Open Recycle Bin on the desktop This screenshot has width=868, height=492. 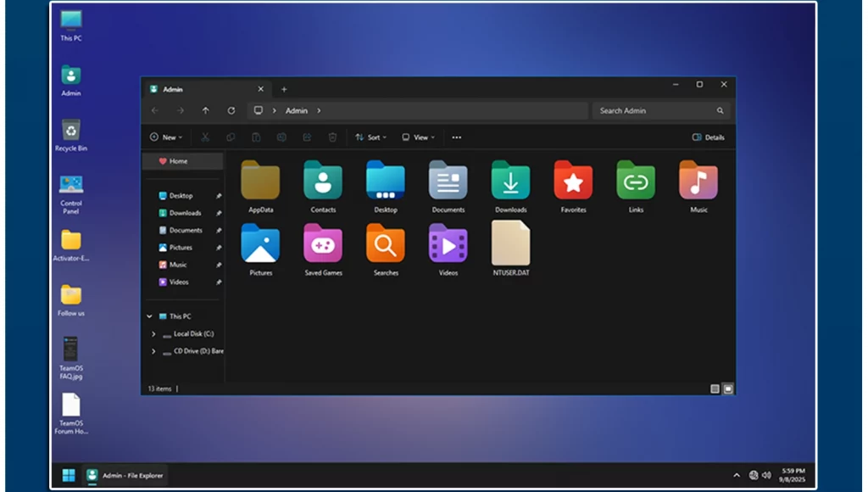pyautogui.click(x=71, y=131)
